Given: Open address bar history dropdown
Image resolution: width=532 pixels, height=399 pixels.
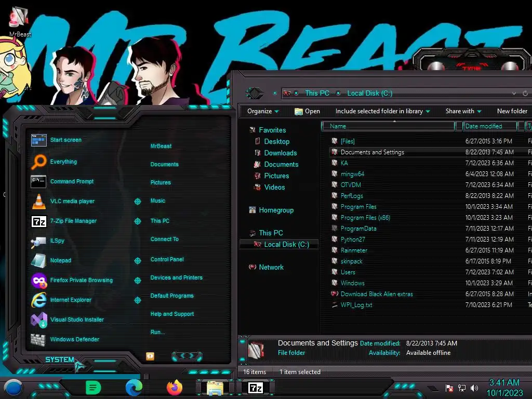Looking at the screenshot, I should (x=514, y=94).
